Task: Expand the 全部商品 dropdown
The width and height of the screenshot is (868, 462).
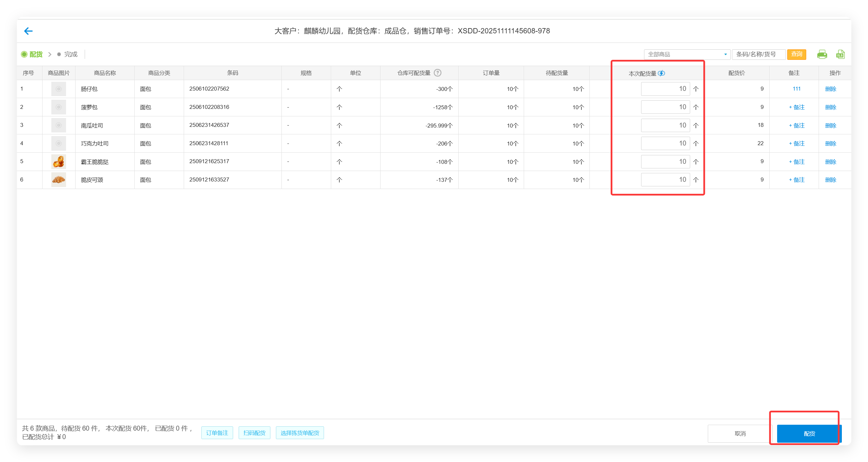Action: tap(687, 54)
